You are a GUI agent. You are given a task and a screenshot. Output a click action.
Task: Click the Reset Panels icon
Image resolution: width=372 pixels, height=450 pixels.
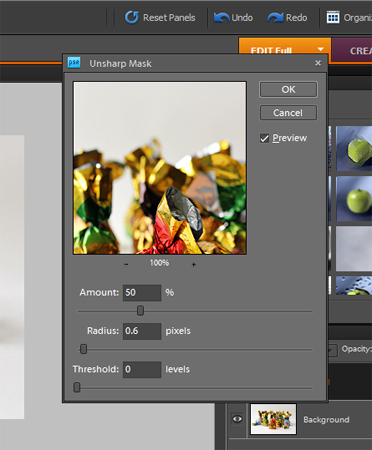132,17
